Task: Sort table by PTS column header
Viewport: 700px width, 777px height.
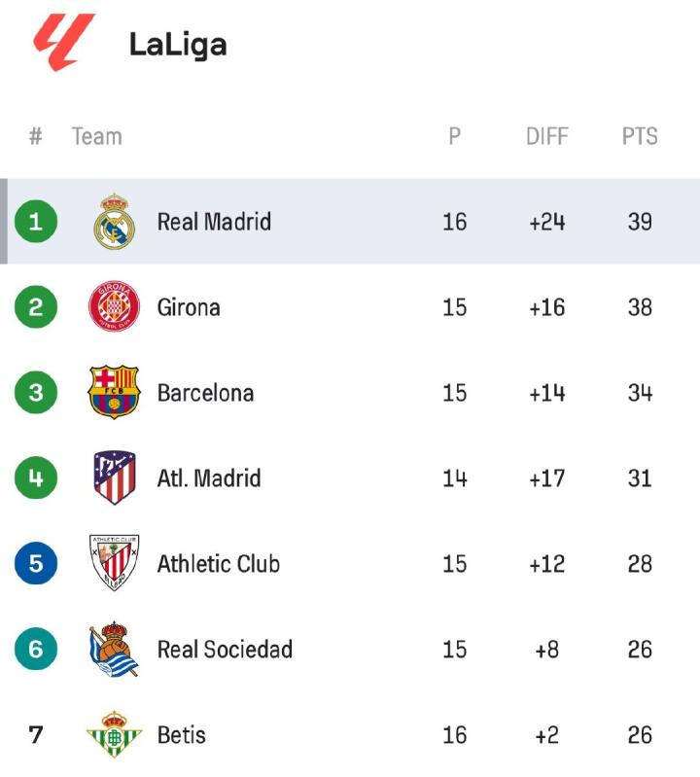Action: coord(640,137)
